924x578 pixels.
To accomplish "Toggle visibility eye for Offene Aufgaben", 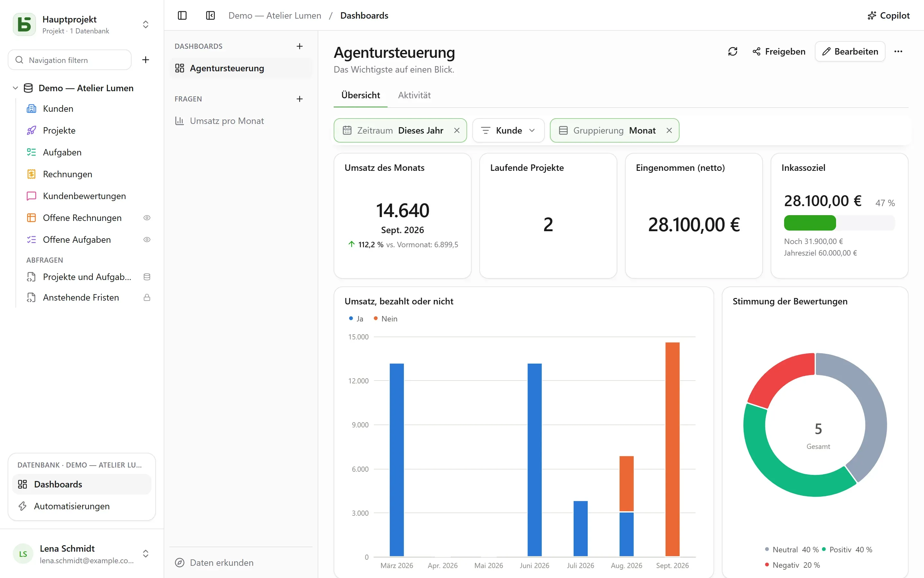I will point(147,240).
